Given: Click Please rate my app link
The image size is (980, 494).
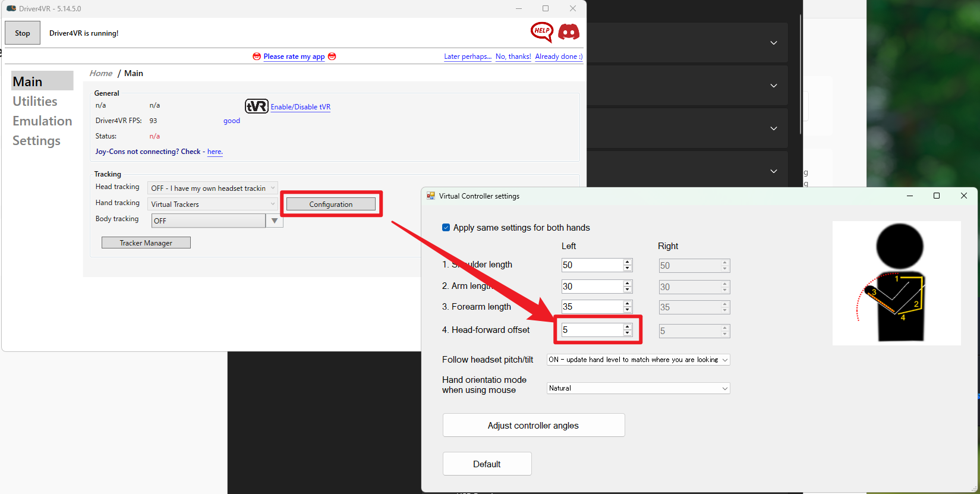Looking at the screenshot, I should coord(294,56).
